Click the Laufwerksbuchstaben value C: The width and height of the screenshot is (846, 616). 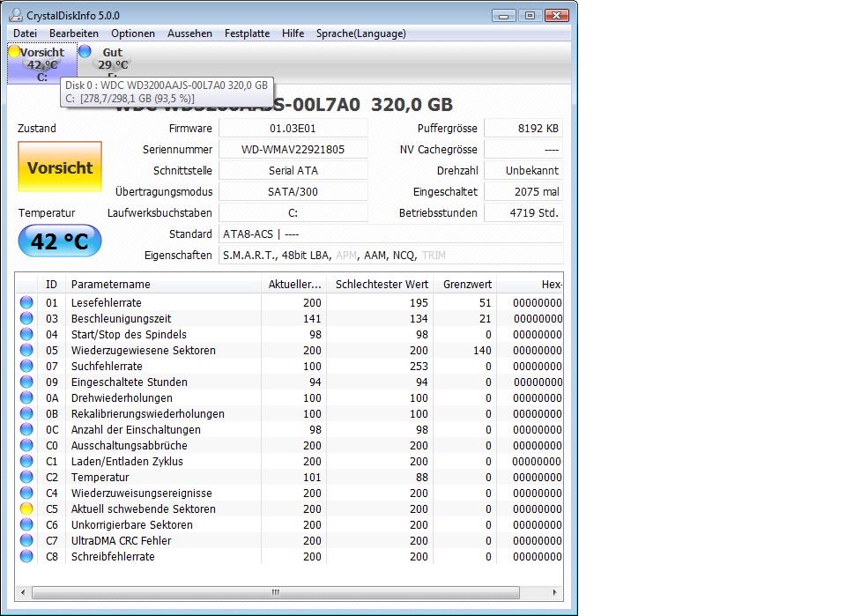(293, 212)
